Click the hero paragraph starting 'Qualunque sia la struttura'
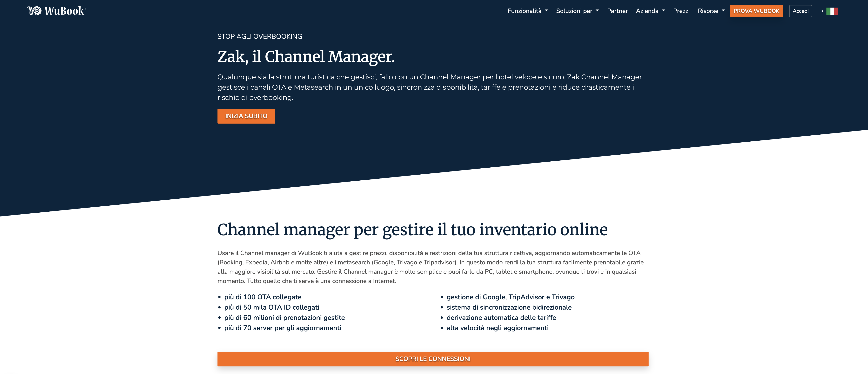868x374 pixels. click(x=430, y=87)
